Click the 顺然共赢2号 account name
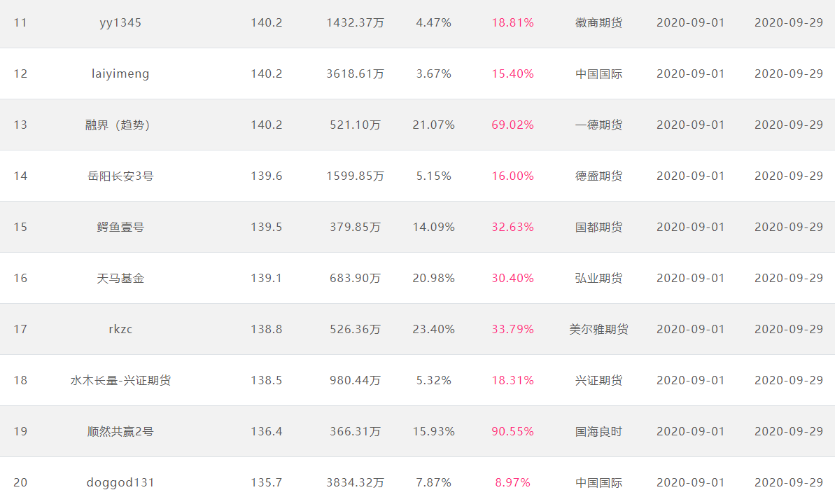 tap(120, 432)
